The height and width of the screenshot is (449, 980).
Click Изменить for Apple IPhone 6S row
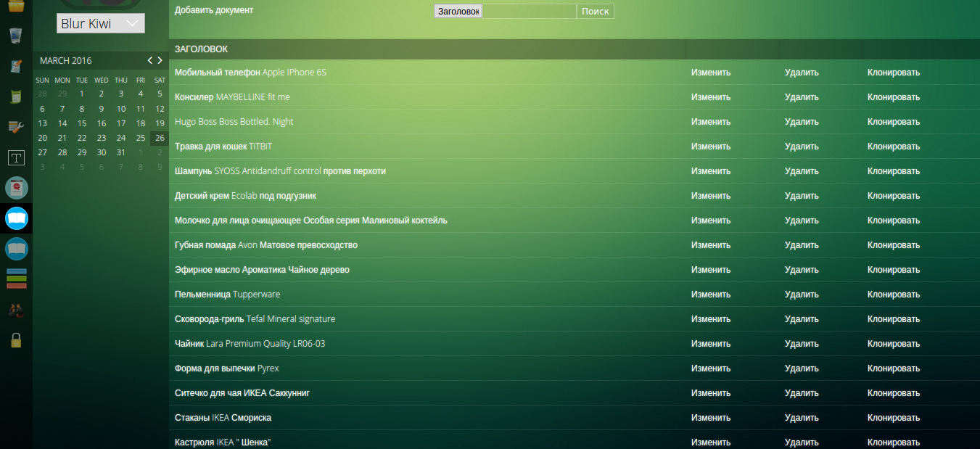[711, 73]
